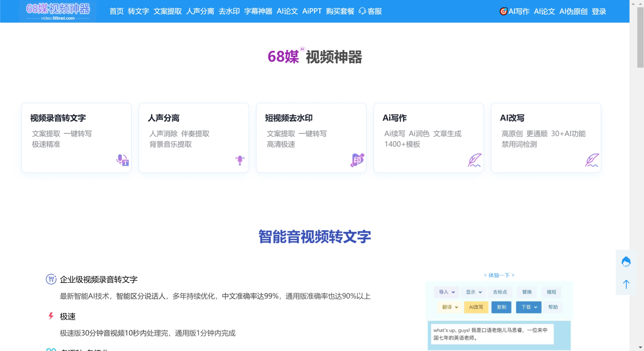This screenshot has height=351, width=644.
Task: Click the back-to-top arrow icon
Action: point(626,285)
